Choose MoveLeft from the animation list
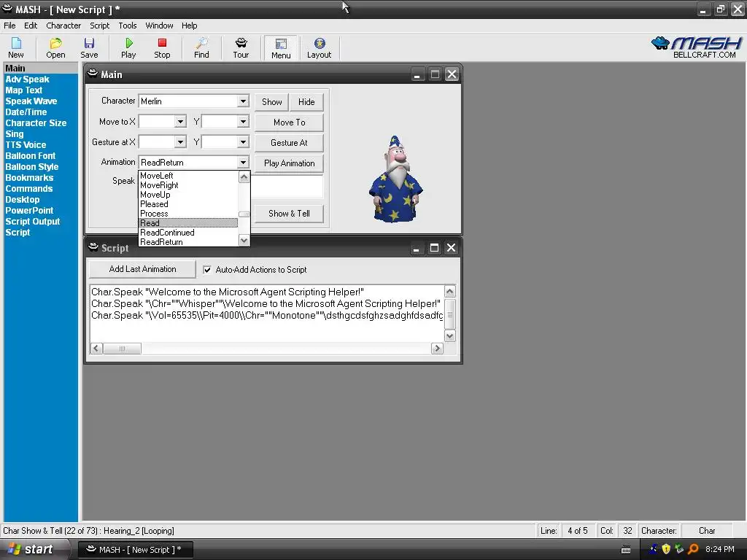The image size is (747, 560). tap(188, 176)
